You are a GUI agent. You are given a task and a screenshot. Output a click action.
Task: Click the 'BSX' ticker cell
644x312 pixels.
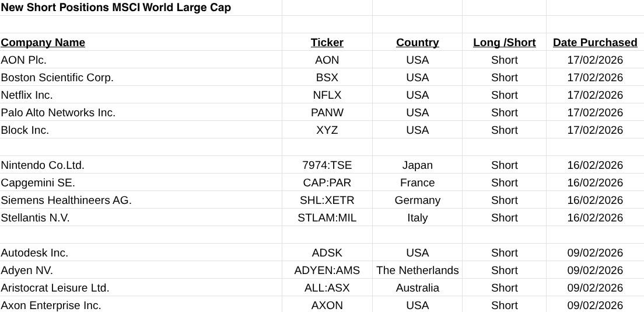click(x=327, y=78)
